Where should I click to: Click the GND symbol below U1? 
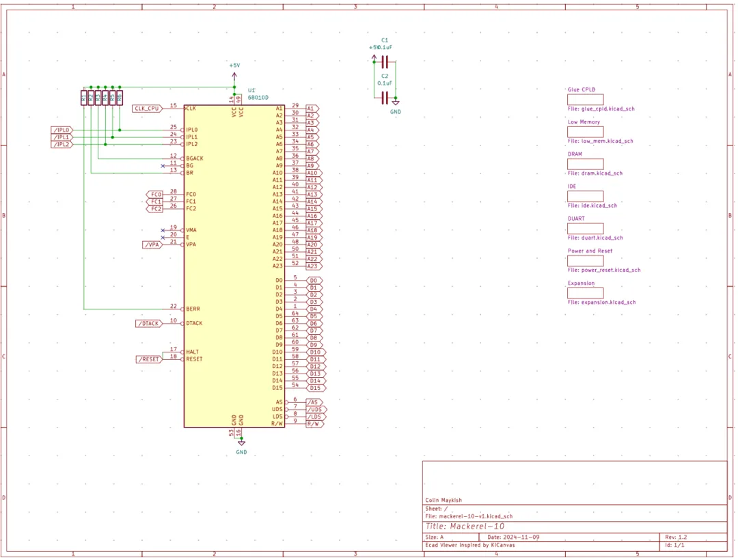coord(241,443)
